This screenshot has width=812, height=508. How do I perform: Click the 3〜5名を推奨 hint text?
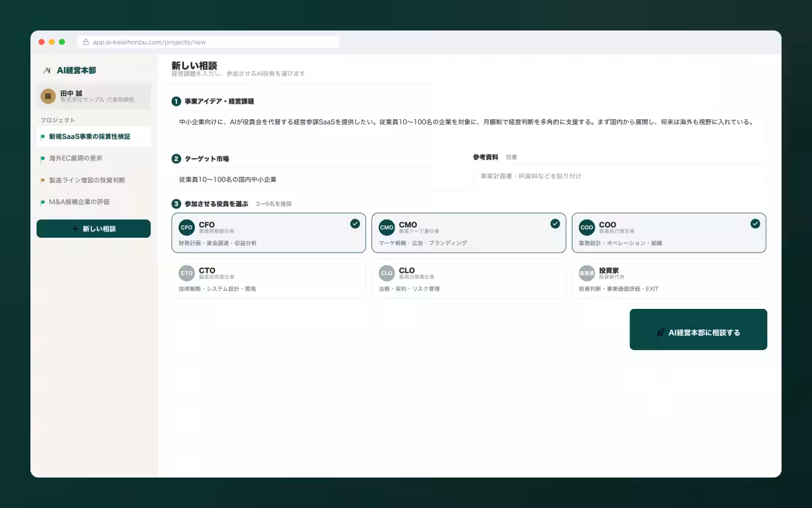273,204
